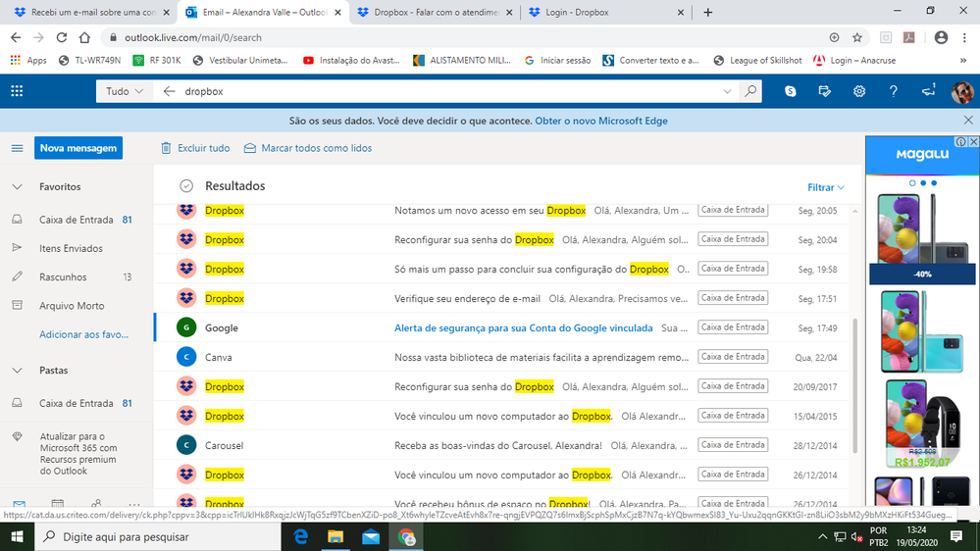980x551 pixels.
Task: Click the Nova mensagem button
Action: (x=78, y=148)
